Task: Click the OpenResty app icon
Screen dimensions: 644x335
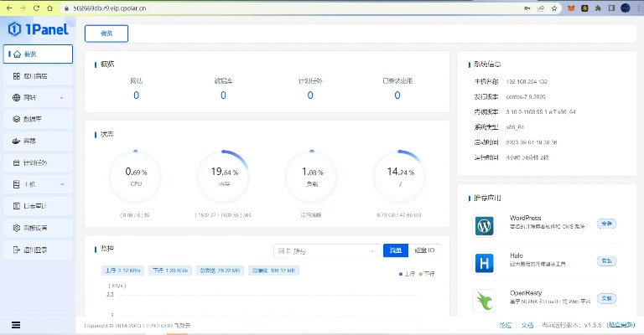Action: pos(485,301)
